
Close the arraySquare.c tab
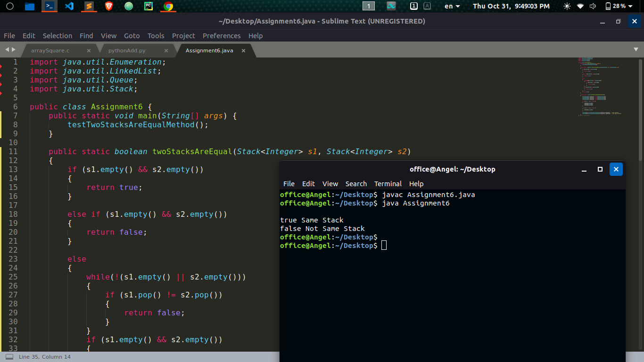point(89,50)
